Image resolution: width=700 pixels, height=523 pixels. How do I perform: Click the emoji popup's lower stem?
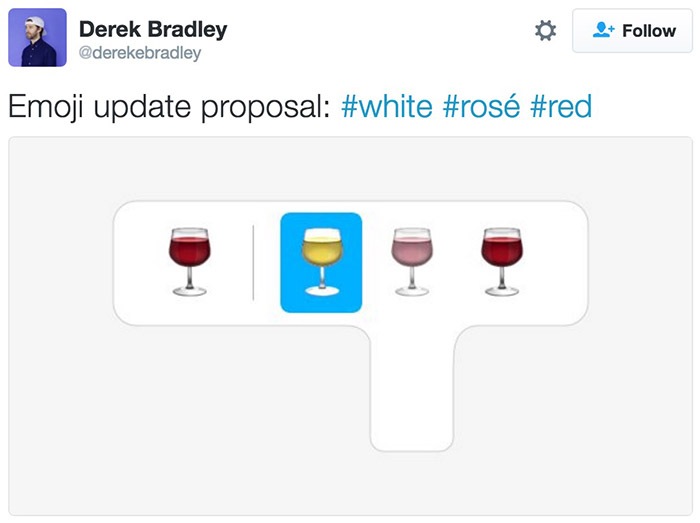tap(412, 400)
